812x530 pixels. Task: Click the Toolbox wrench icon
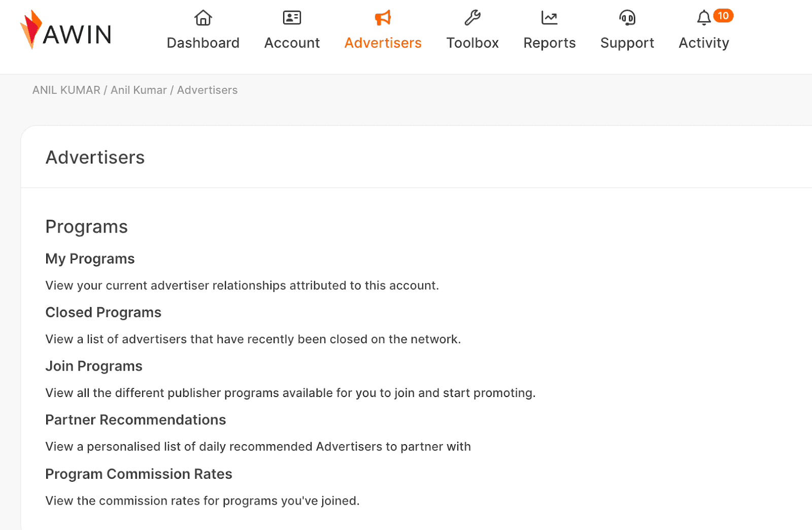pyautogui.click(x=472, y=18)
